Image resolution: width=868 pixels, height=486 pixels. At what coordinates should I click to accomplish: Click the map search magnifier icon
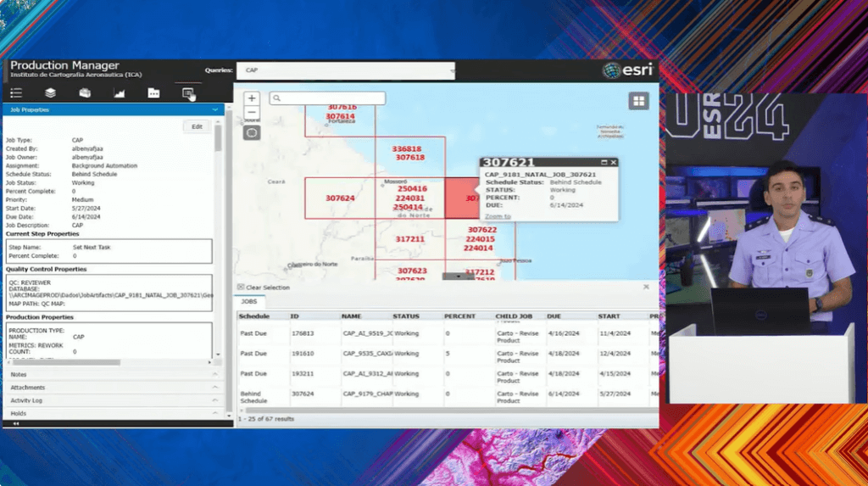pos(277,98)
